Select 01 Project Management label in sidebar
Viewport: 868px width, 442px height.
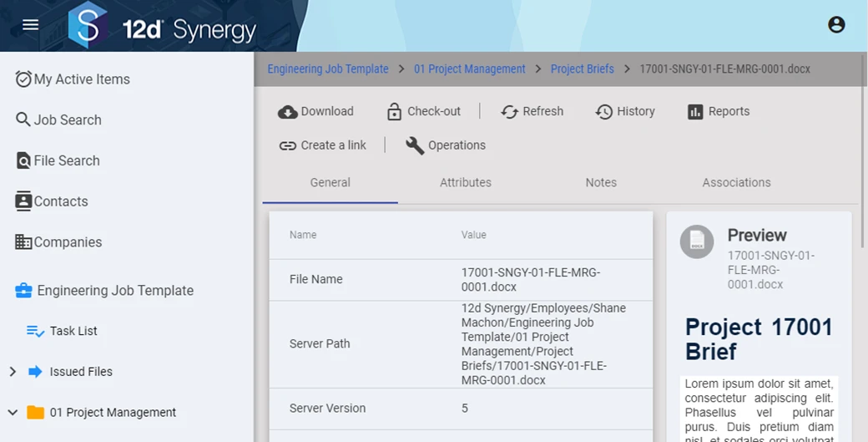[x=113, y=413]
